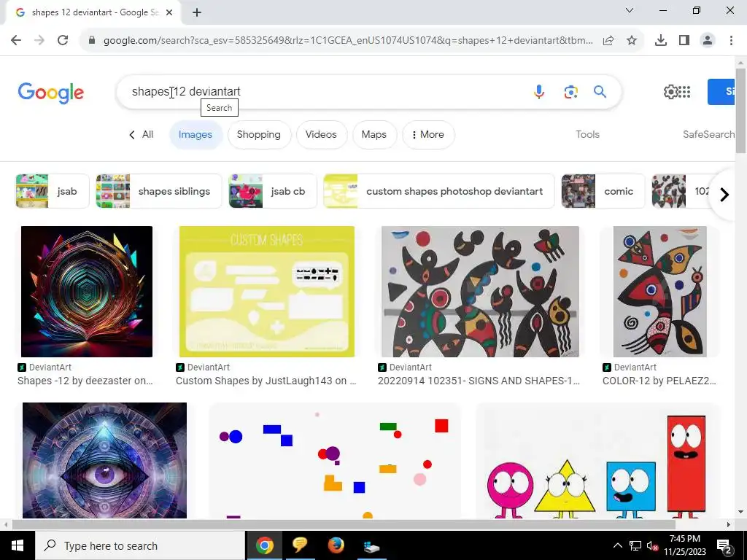Reload the current page
The width and height of the screenshot is (747, 560).
[63, 41]
